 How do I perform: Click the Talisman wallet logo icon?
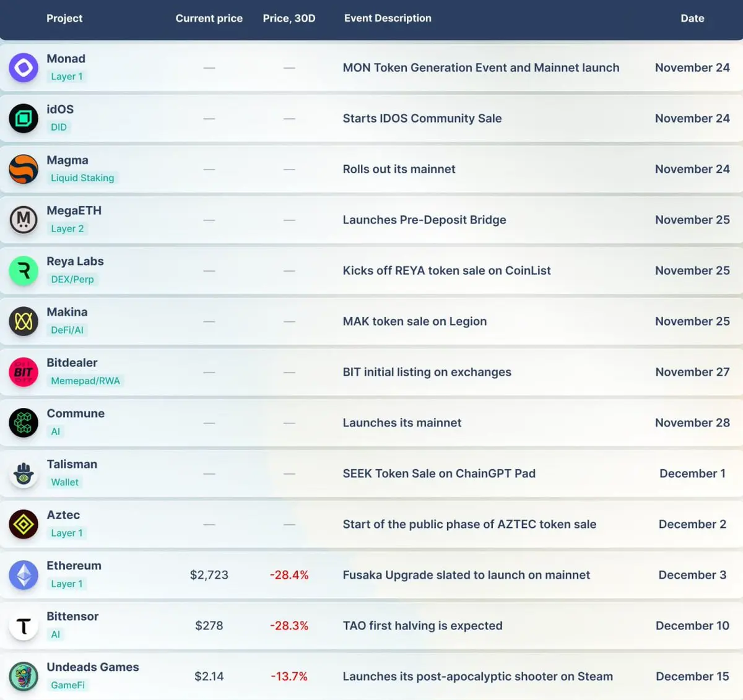click(x=24, y=473)
